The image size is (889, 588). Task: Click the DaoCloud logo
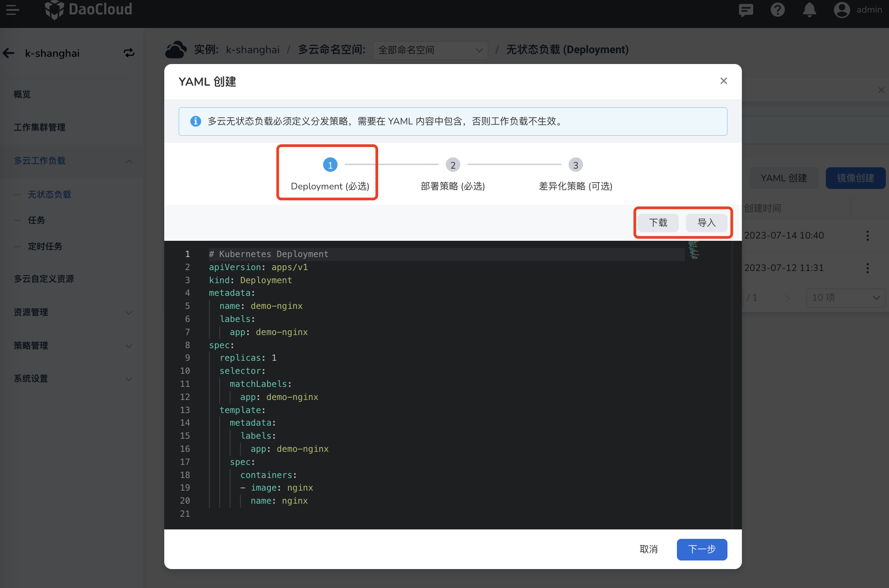[x=88, y=9]
